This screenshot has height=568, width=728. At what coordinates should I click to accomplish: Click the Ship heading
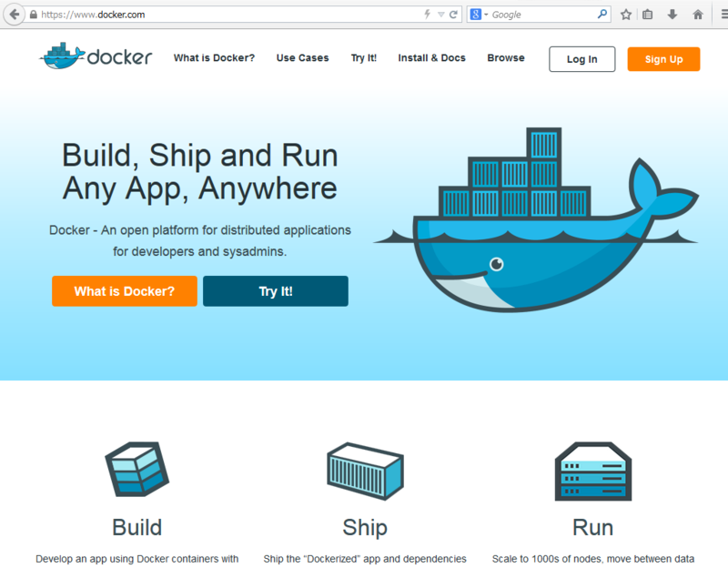(x=365, y=528)
